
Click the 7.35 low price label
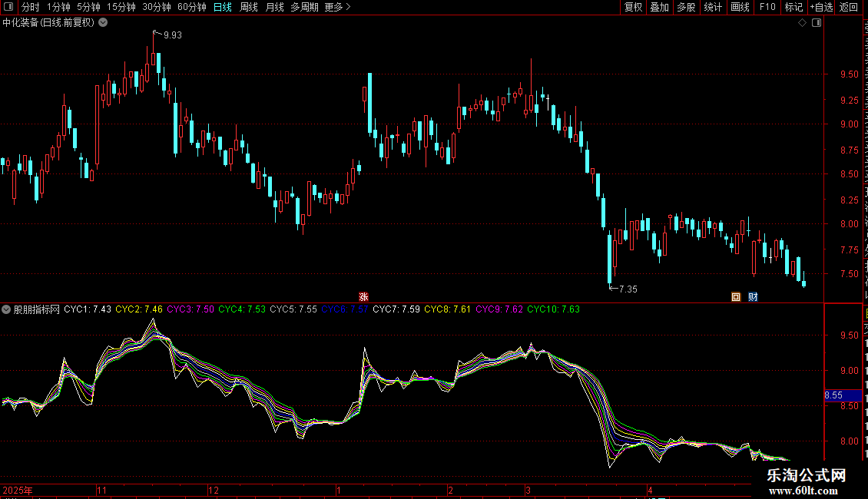click(628, 289)
